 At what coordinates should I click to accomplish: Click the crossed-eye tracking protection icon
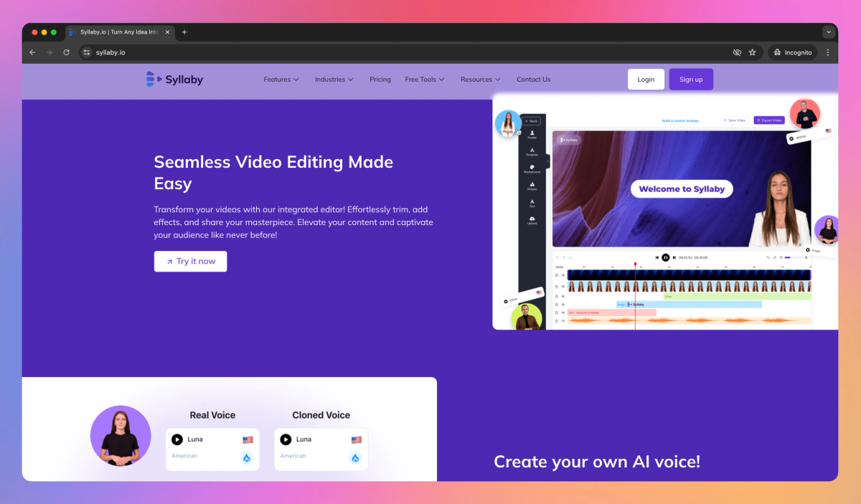(737, 52)
